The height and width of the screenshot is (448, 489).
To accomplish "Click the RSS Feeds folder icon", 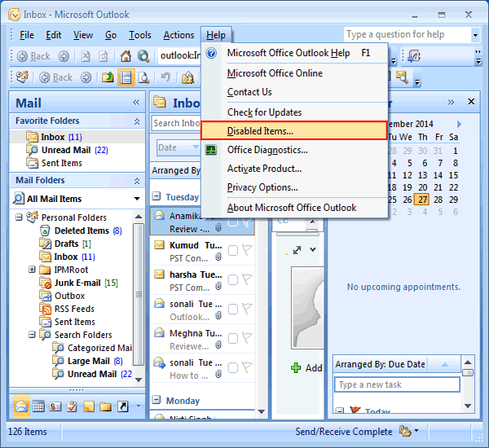I will 46,309.
